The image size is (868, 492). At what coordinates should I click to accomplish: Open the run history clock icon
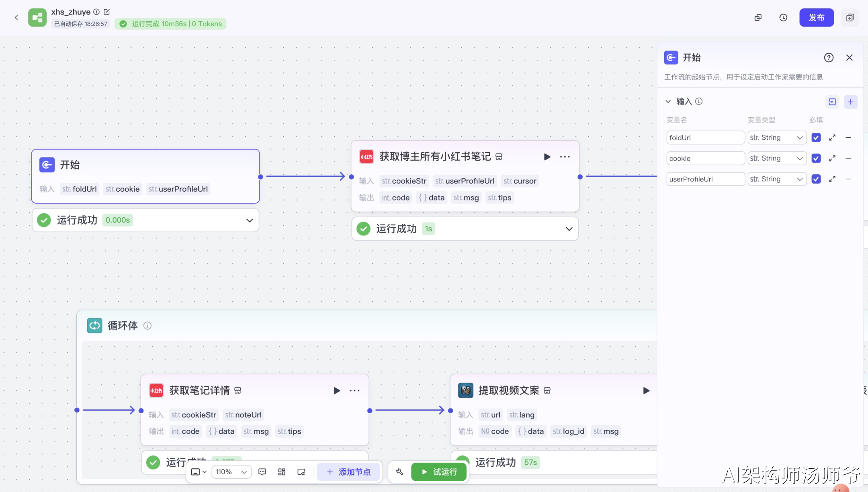pyautogui.click(x=783, y=18)
